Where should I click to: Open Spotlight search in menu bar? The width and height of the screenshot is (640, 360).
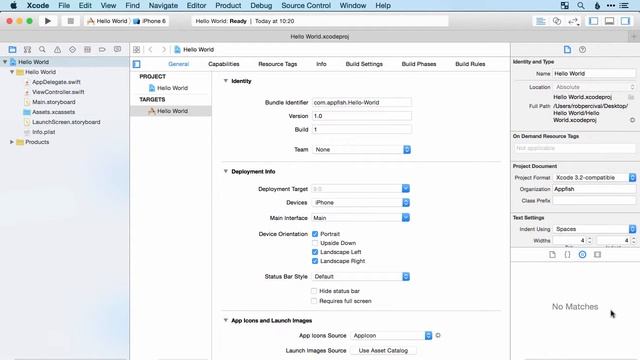click(580, 5)
